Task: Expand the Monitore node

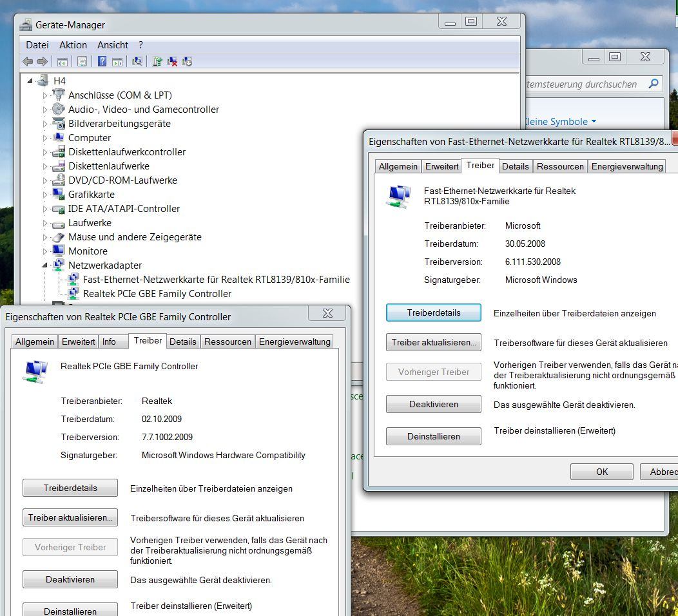Action: coord(44,251)
